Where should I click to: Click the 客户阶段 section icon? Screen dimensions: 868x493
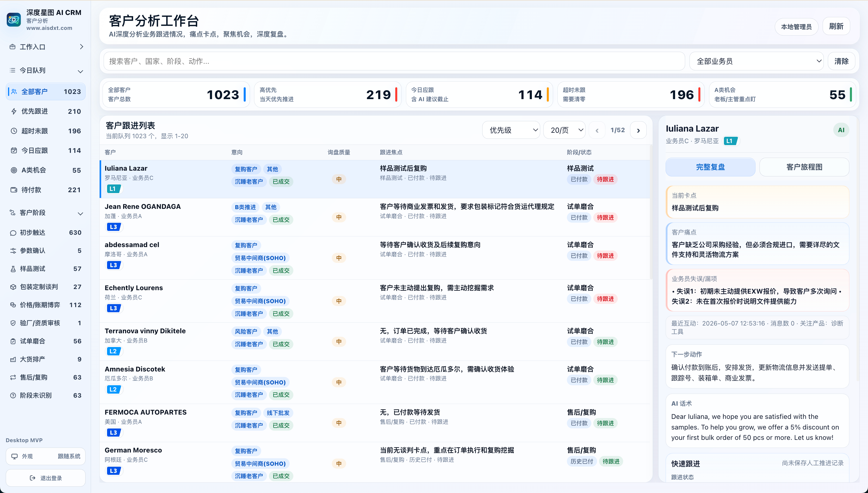[13, 213]
